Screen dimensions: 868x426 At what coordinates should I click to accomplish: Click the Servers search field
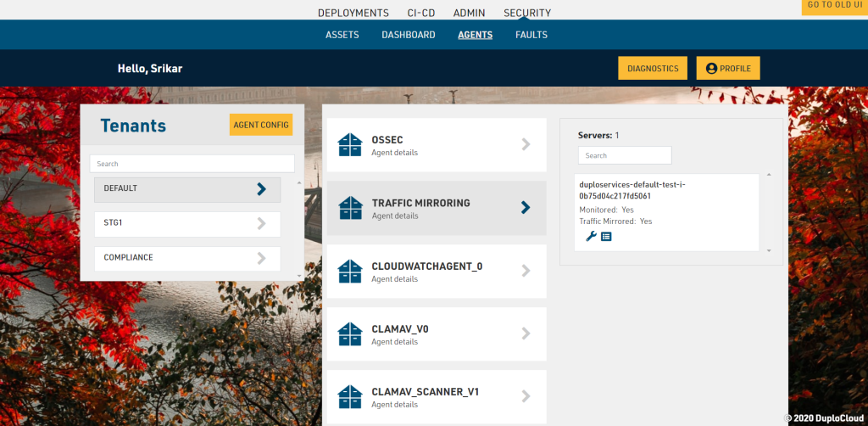[624, 155]
